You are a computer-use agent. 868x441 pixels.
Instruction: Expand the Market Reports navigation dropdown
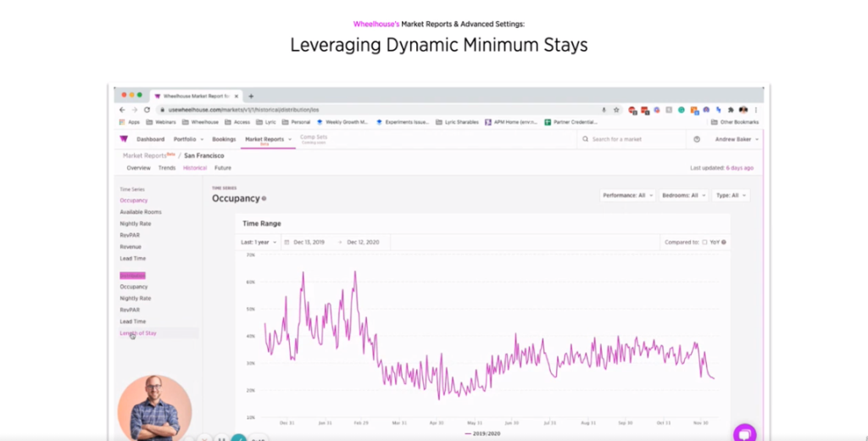[268, 140]
